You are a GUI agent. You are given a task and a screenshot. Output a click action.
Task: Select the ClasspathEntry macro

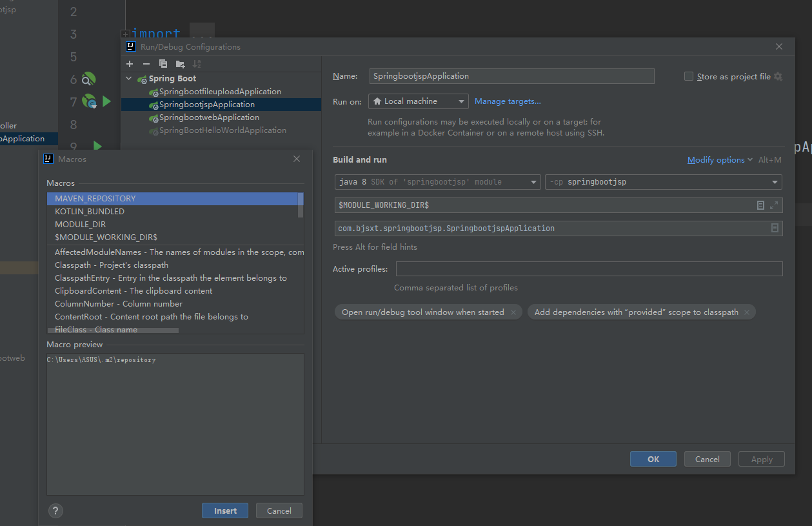coord(175,278)
